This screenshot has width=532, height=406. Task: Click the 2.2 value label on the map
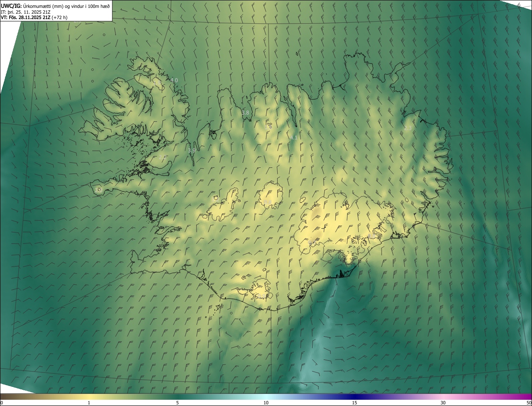pyautogui.click(x=163, y=157)
